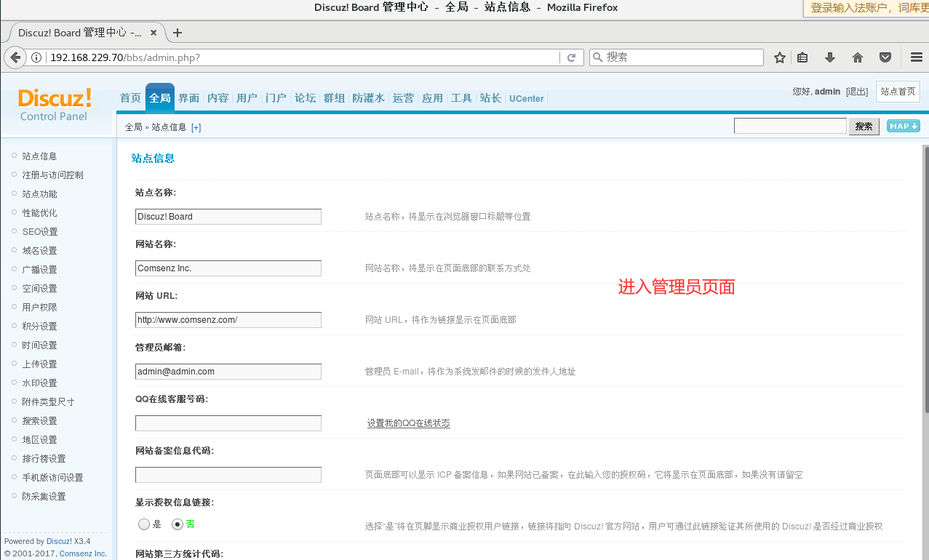Screen dimensions: 929x560
Task: Switch to the 全局 menu tab
Action: [x=160, y=98]
